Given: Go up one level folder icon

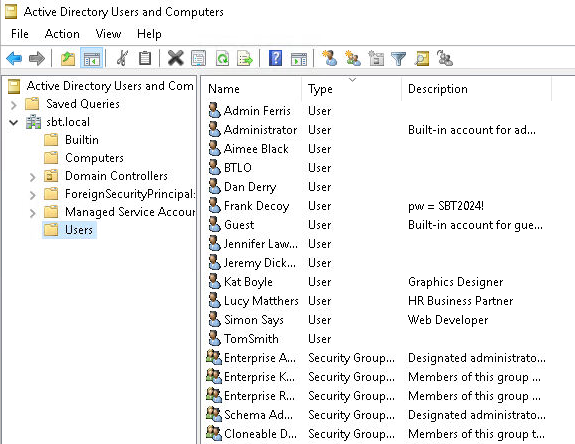Looking at the screenshot, I should click(68, 58).
